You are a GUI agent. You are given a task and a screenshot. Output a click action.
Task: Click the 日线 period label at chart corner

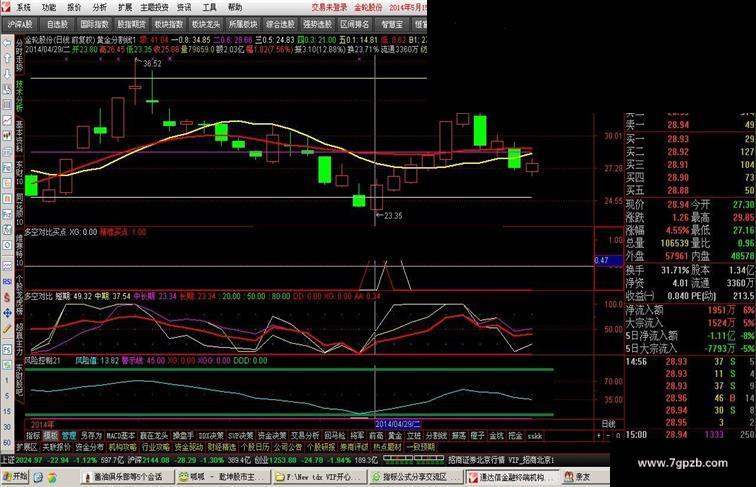coord(608,424)
